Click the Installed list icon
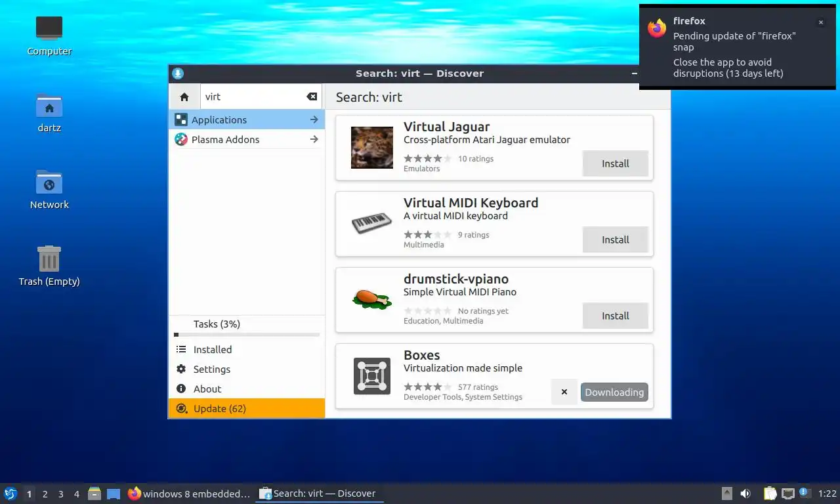 181,349
